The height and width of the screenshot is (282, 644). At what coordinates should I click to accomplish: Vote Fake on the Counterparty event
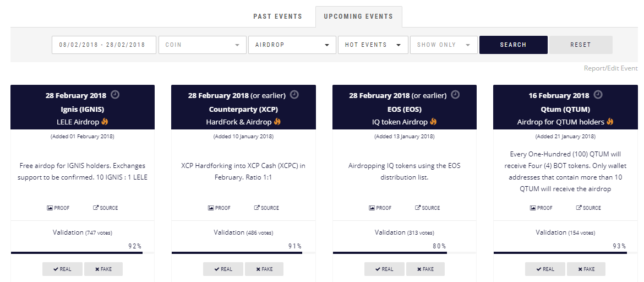(x=264, y=269)
